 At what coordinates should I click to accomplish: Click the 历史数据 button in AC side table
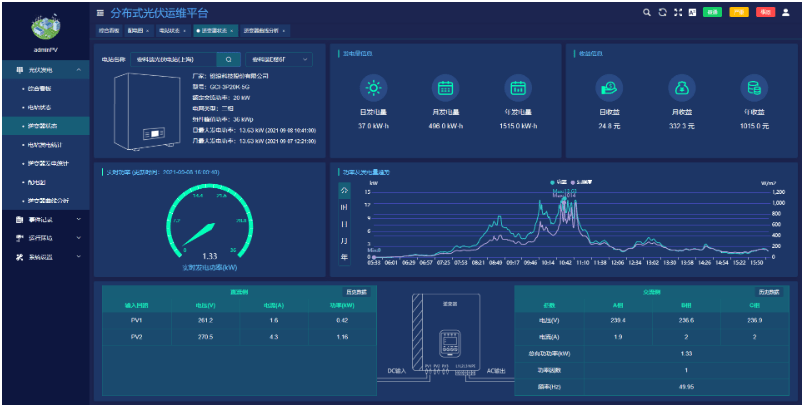click(x=768, y=292)
